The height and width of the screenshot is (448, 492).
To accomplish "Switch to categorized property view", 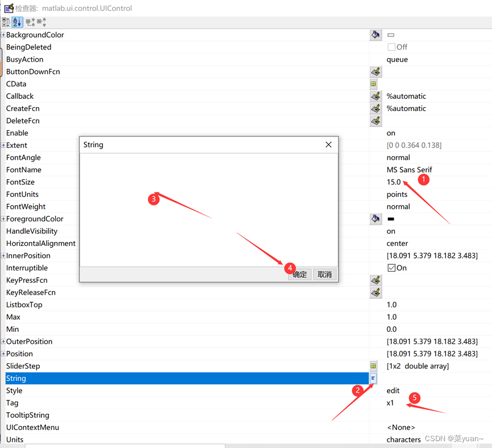I will coord(6,22).
